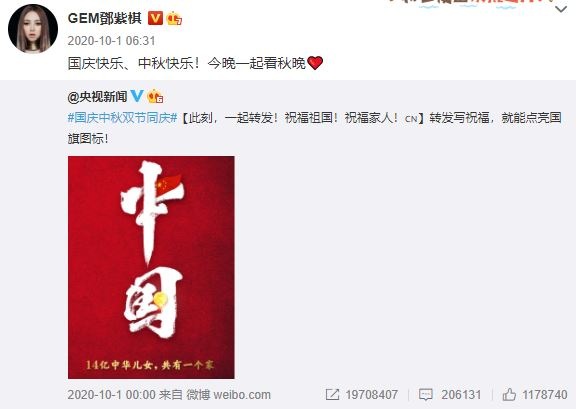Screen dimensions: 576x409
Task: Enlarge the red 中国 poster image
Action: (x=151, y=267)
